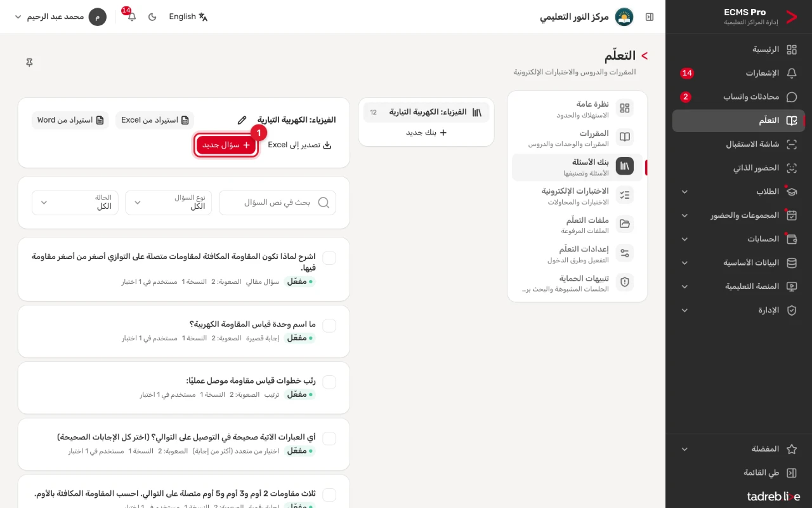
Task: Check the أي العبارات الآتية صحيحة question
Action: coord(329,439)
